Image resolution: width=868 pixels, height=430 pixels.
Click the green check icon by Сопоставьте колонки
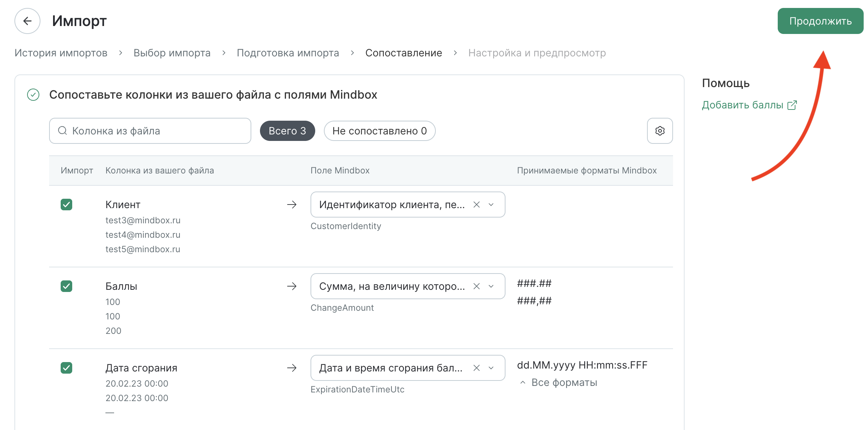click(x=33, y=95)
